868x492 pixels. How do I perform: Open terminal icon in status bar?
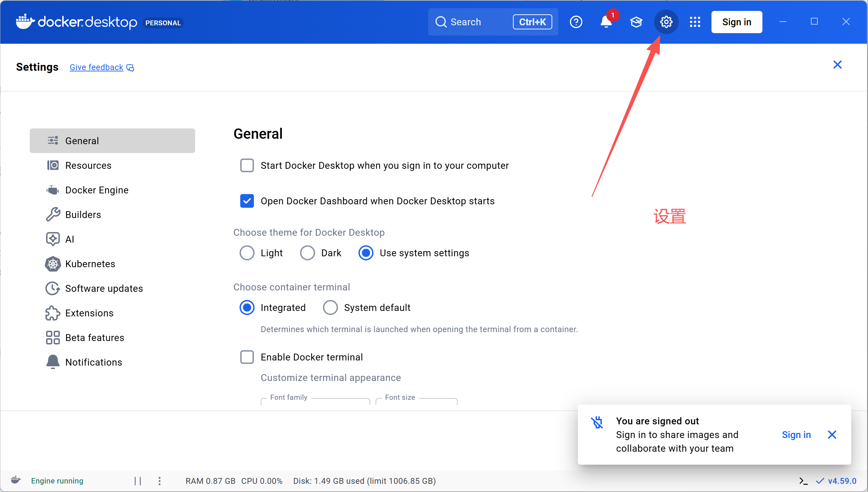click(x=803, y=481)
